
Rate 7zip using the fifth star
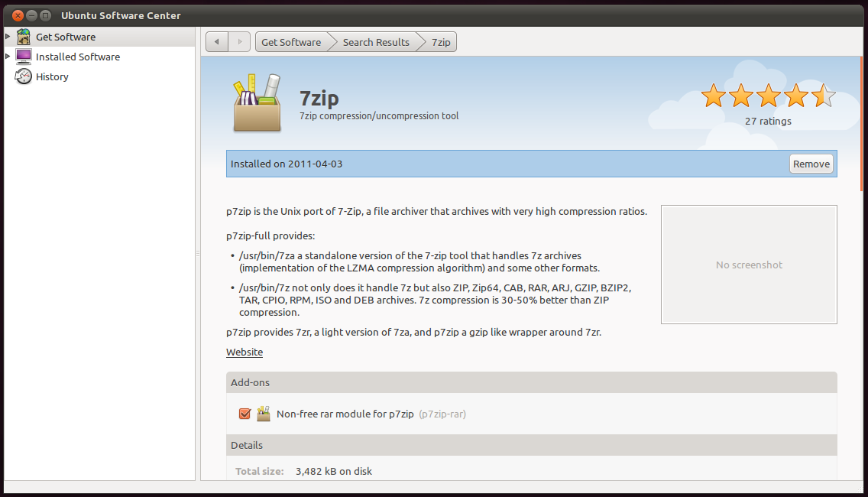click(x=823, y=96)
